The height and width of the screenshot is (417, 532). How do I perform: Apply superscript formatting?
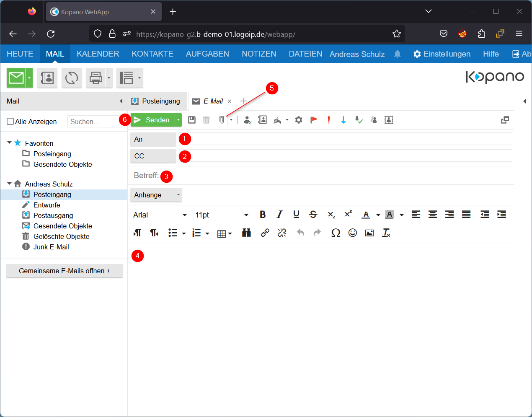tap(348, 214)
